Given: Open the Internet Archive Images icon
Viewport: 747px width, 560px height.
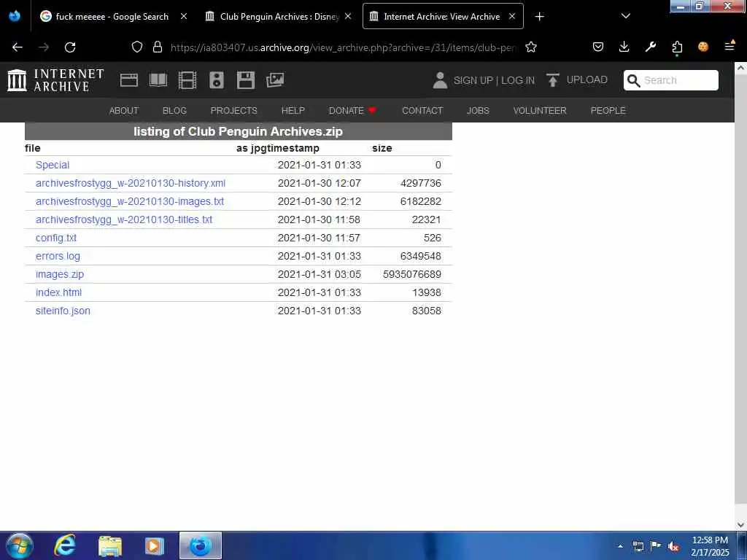Looking at the screenshot, I should pyautogui.click(x=275, y=80).
